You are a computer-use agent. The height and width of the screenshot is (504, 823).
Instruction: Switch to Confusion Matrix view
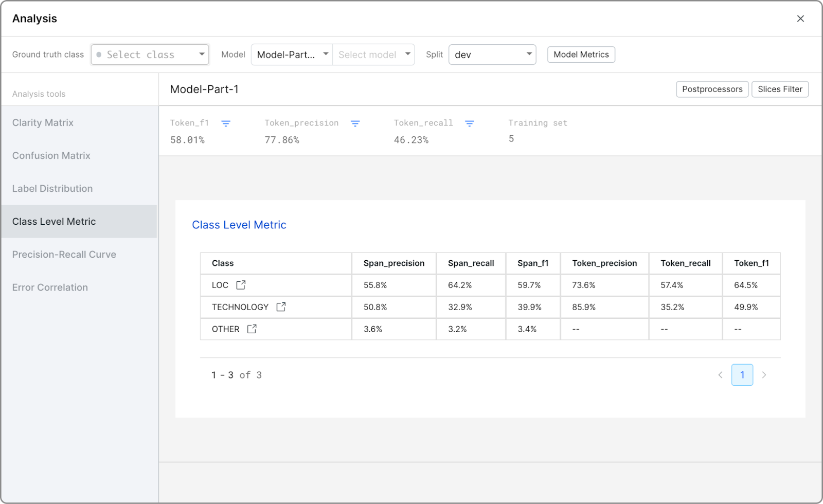coord(79,155)
